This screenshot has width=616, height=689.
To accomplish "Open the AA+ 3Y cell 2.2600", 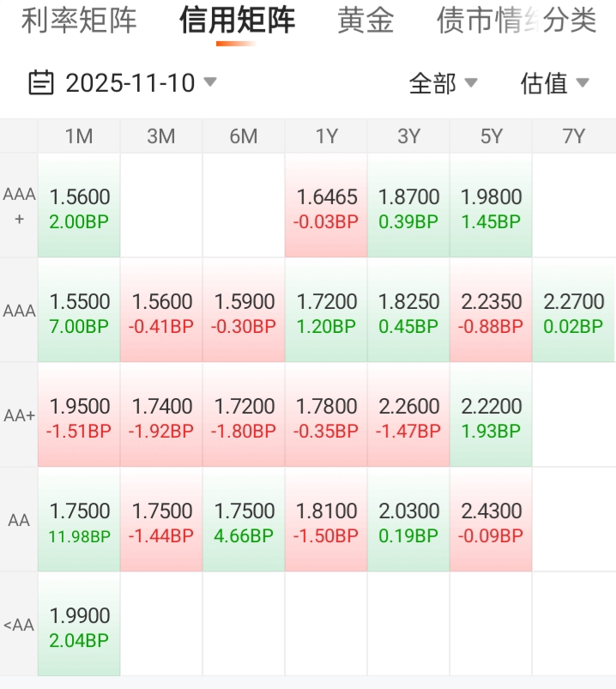I will [408, 416].
